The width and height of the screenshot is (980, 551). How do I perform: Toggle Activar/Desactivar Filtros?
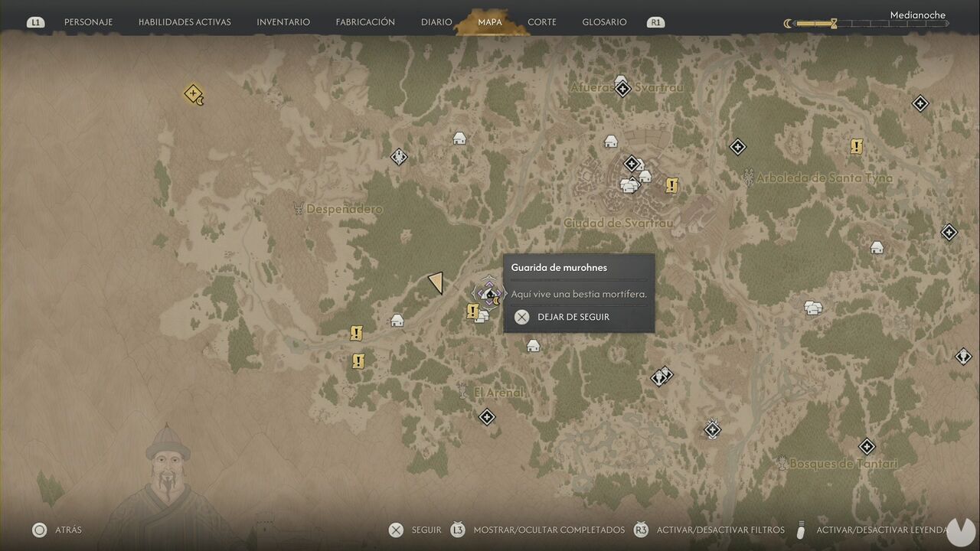tap(709, 530)
